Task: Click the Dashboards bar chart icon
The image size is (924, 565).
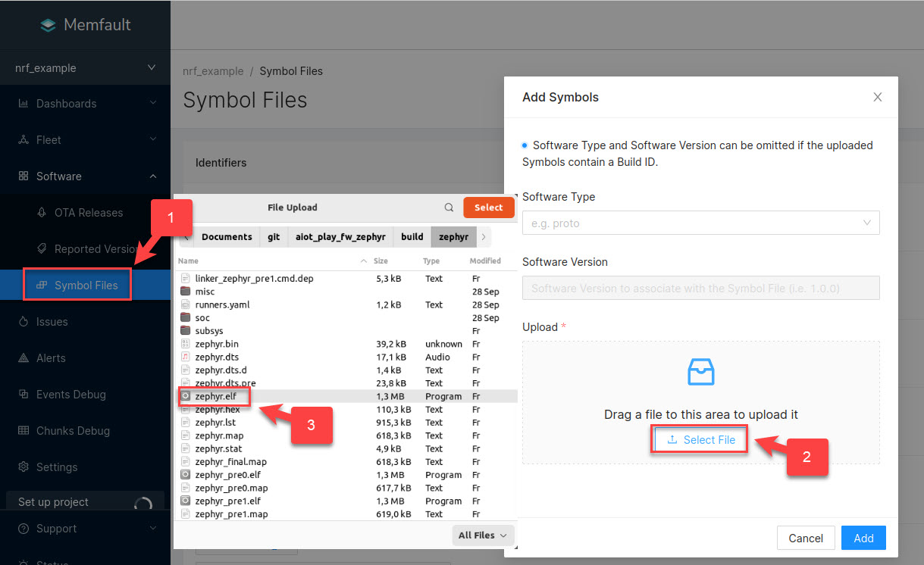Action: pyautogui.click(x=23, y=103)
